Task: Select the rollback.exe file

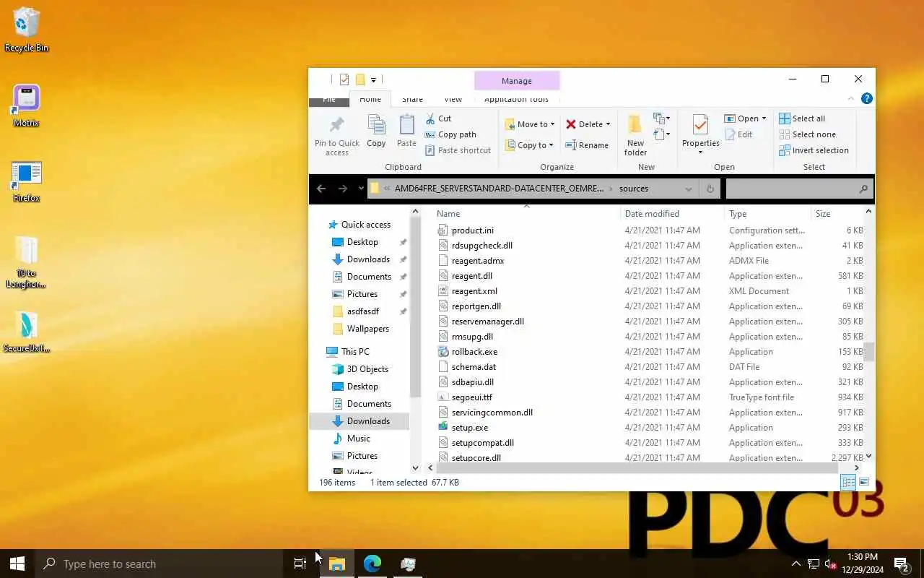Action: coord(474,352)
